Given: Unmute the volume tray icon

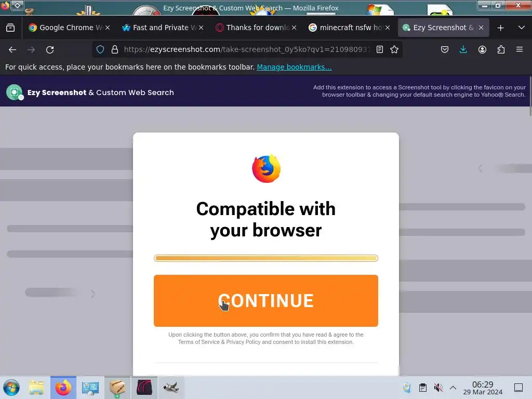Looking at the screenshot, I should 438,388.
